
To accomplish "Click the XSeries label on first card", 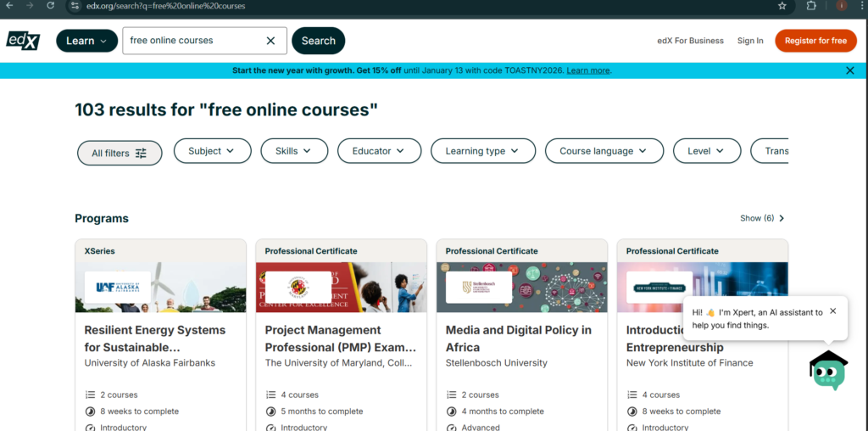I will (100, 251).
